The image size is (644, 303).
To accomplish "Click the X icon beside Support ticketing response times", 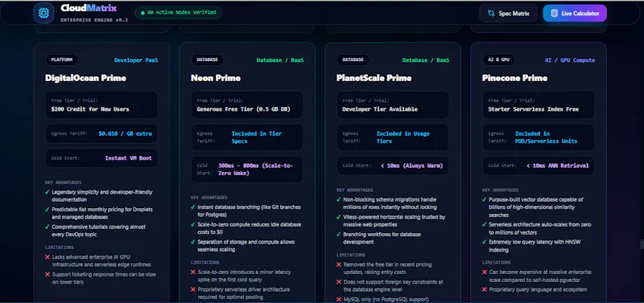I will 47,275.
